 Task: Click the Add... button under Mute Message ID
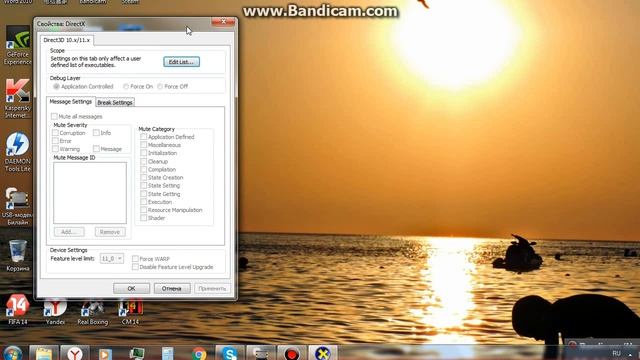(x=69, y=232)
